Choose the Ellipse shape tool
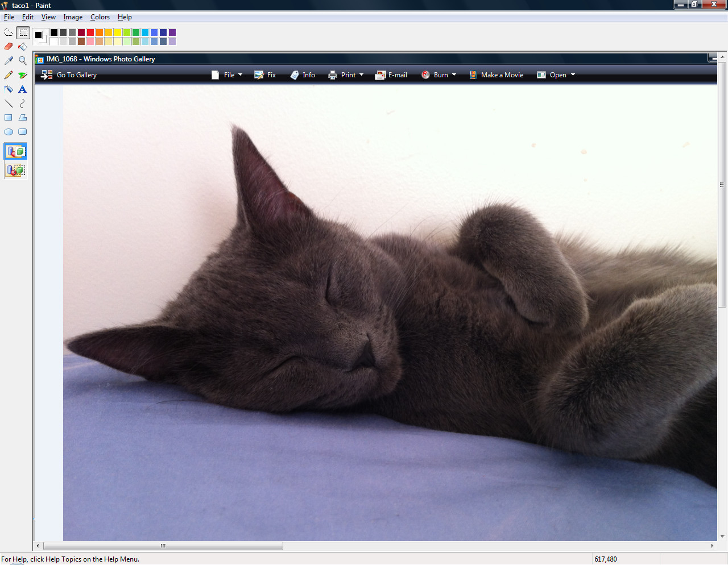Image resolution: width=728 pixels, height=565 pixels. 9,132
